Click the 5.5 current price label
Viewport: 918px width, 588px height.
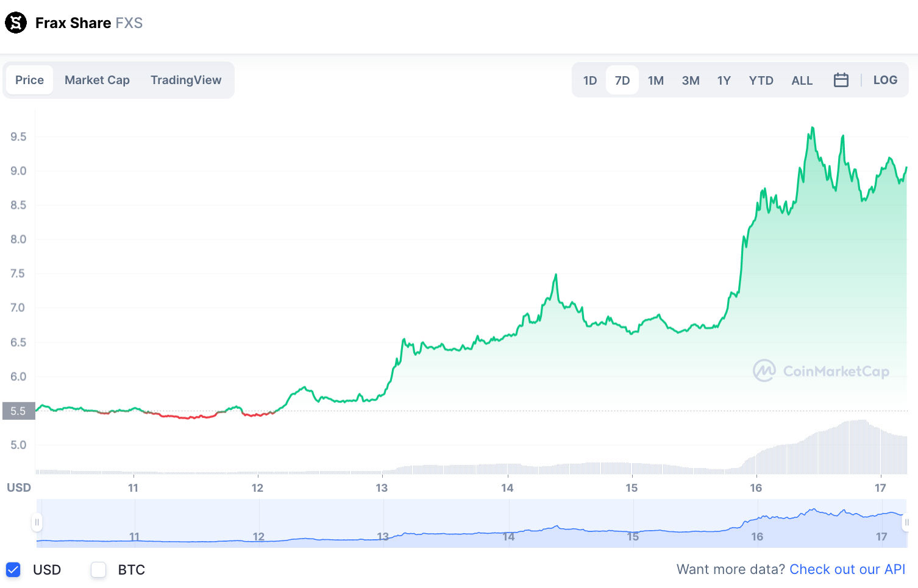[x=18, y=411]
